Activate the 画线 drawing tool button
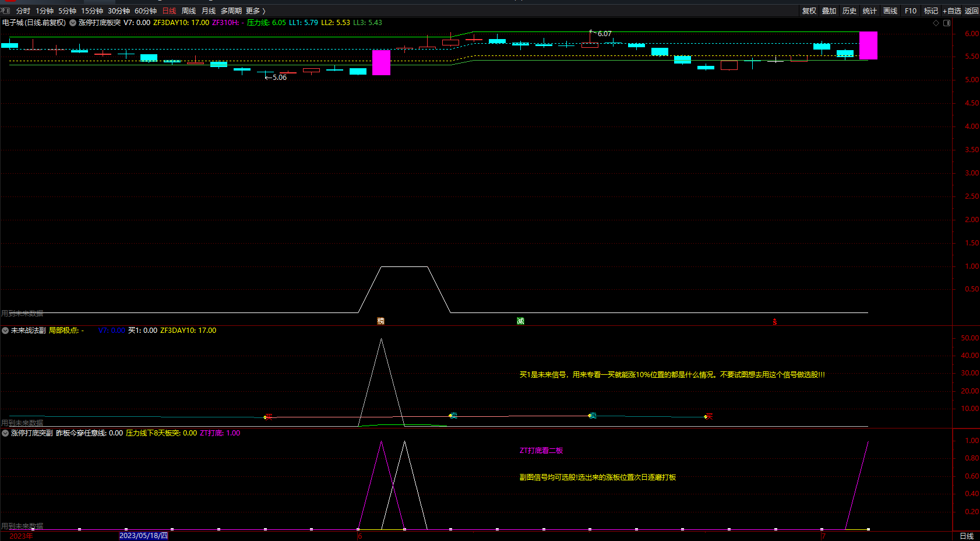 890,11
